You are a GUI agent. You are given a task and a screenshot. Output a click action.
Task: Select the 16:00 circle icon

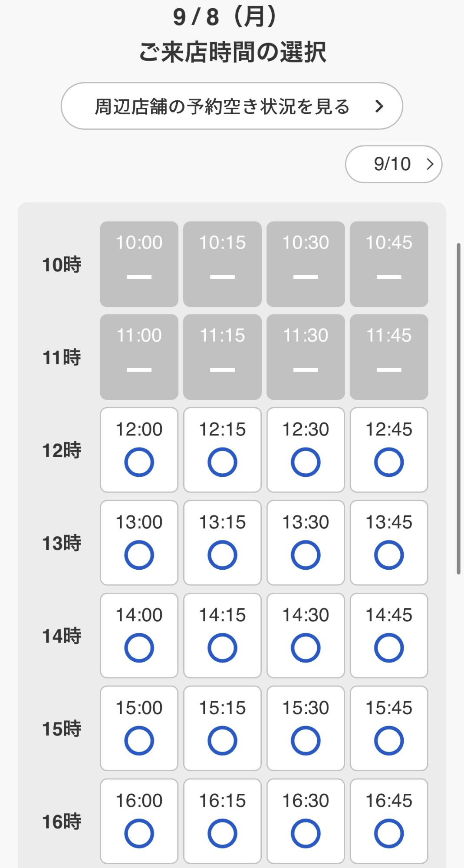[x=139, y=833]
